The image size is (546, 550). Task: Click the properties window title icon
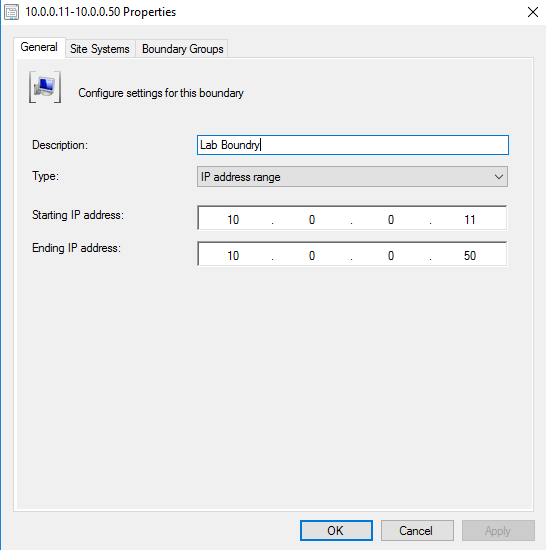12,12
